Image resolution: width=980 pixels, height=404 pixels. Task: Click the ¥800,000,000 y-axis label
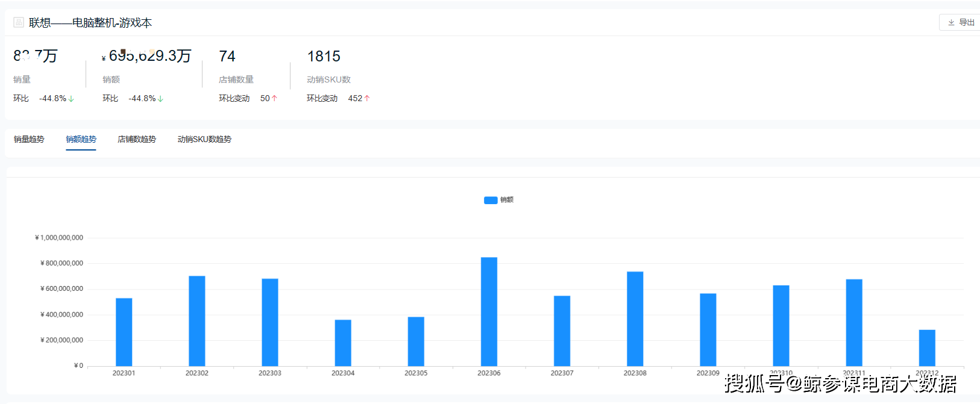point(61,263)
